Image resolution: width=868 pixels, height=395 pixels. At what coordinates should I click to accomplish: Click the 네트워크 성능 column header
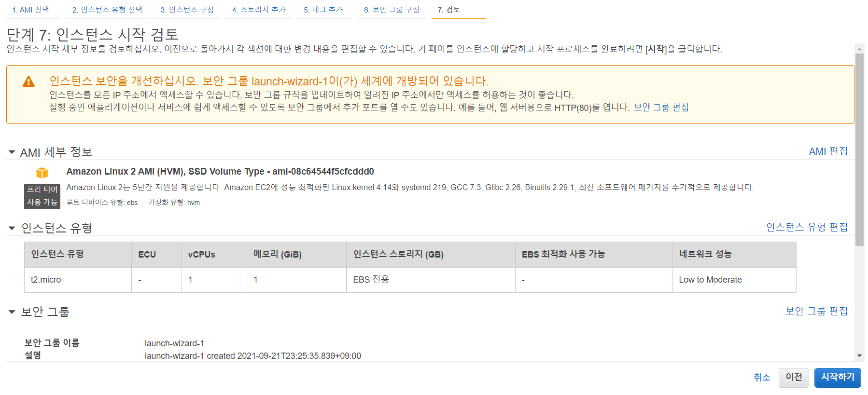[x=734, y=255]
